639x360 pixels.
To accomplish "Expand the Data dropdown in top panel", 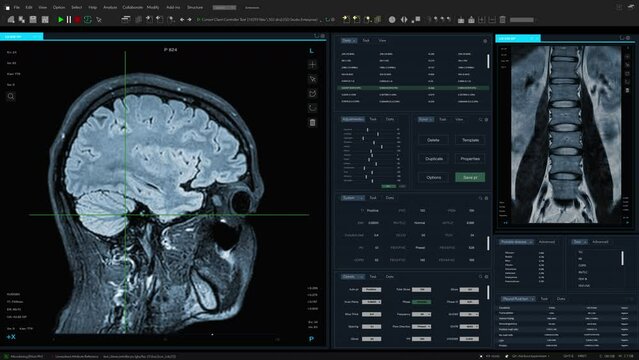I will [x=349, y=40].
